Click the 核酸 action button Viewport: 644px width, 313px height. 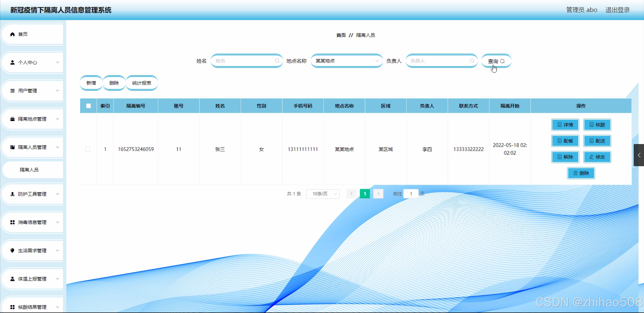(x=597, y=125)
